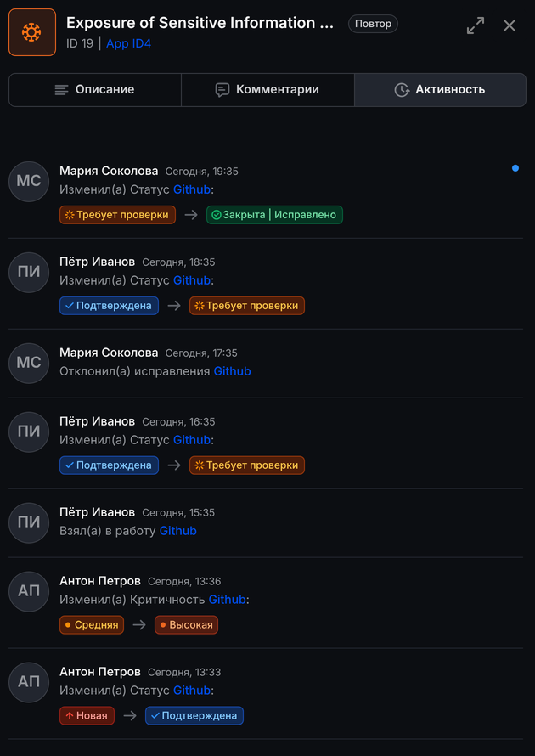Click the name Пётр Иванов at 16:35
The height and width of the screenshot is (756, 535).
[98, 421]
